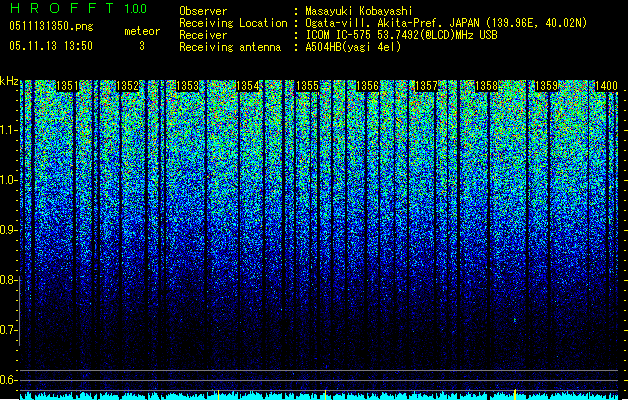Click the 1356 time marker
629x400 pixels.
click(x=367, y=86)
